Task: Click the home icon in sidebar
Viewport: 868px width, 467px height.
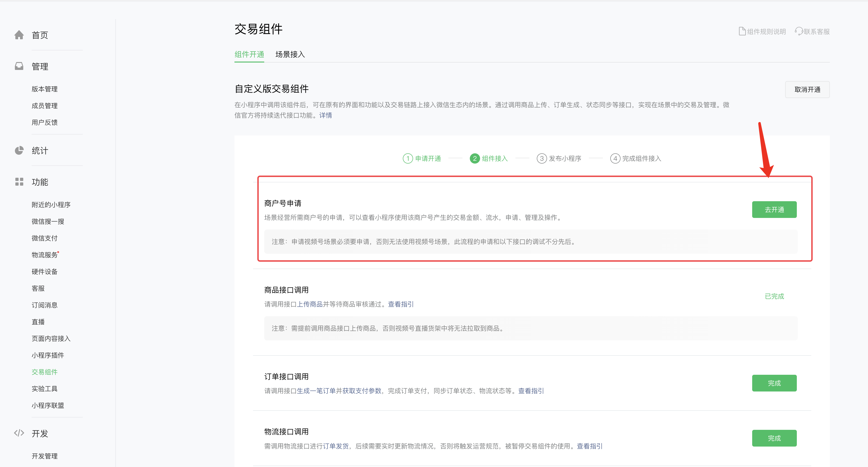Action: [x=19, y=35]
